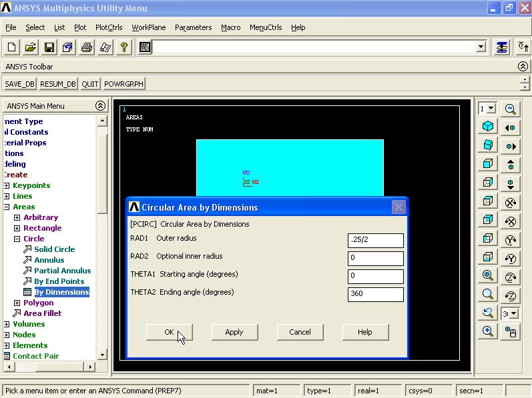Click the RESUM_DB toolbar button

click(57, 83)
